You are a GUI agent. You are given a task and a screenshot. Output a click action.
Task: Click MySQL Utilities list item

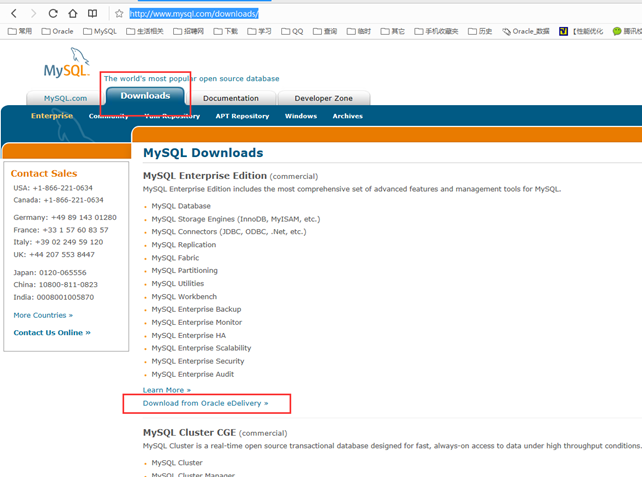click(178, 284)
